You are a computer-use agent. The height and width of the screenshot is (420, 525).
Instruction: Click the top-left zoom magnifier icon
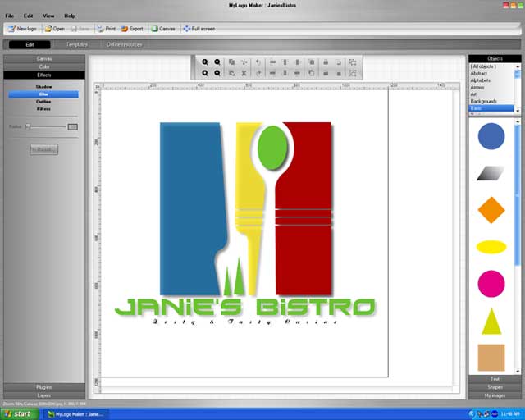(x=205, y=62)
